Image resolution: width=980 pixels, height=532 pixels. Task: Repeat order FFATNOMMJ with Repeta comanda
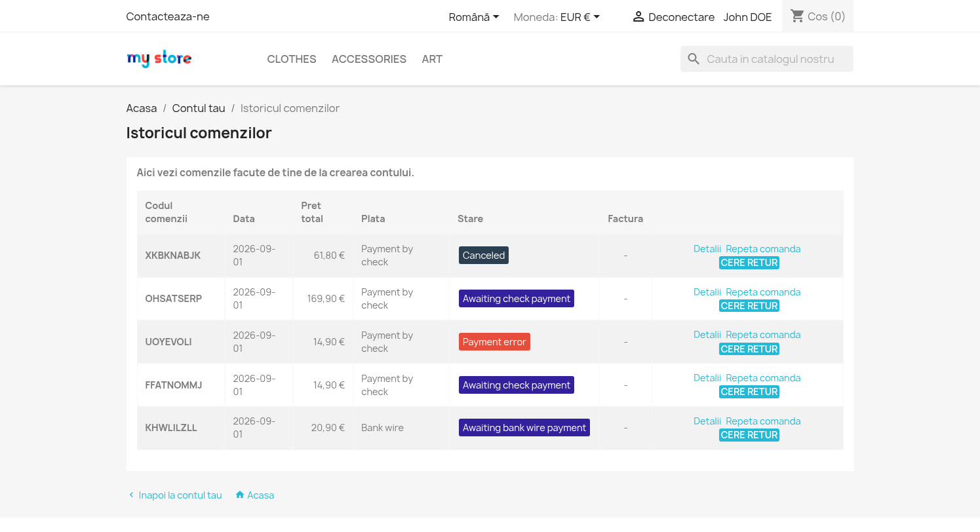[x=763, y=378]
